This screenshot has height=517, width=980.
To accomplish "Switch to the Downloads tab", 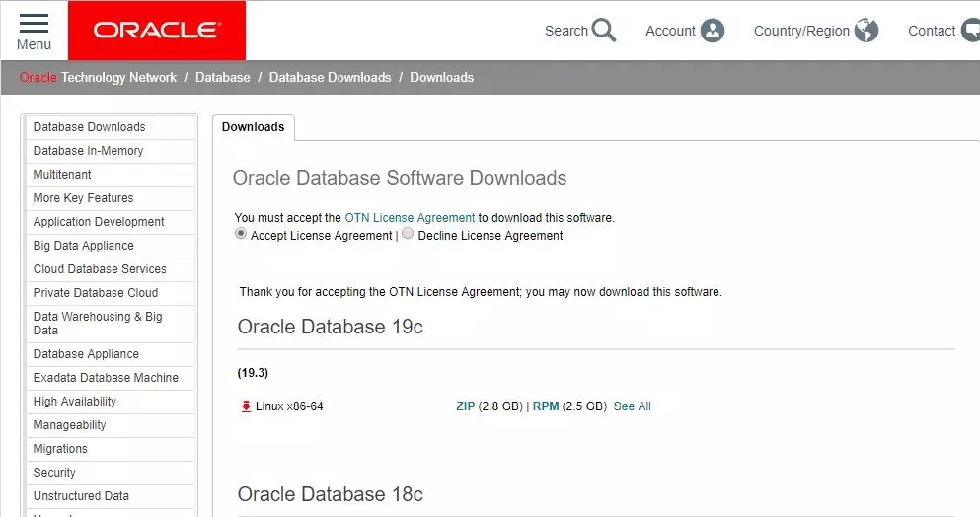I will tap(253, 127).
